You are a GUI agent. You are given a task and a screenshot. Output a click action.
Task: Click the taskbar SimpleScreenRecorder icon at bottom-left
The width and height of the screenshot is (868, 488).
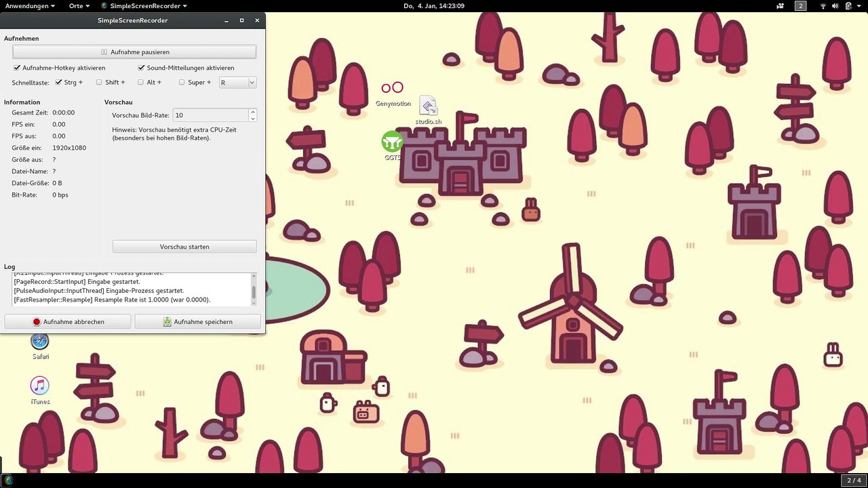pos(9,481)
